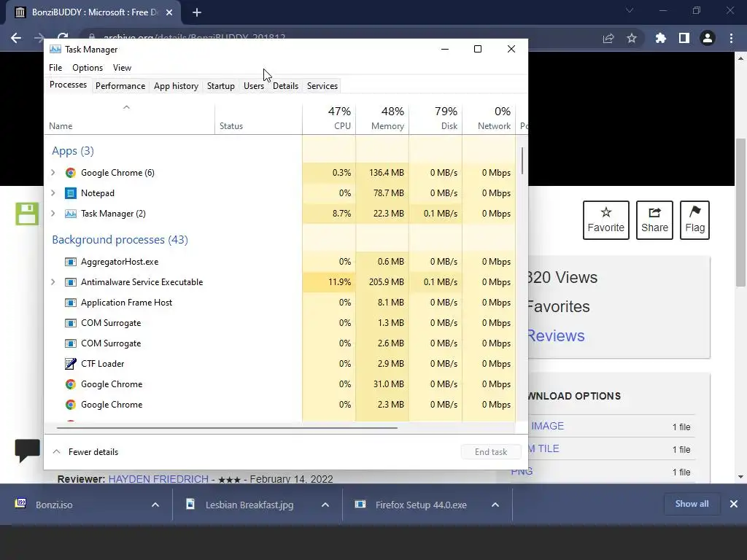Click the IMAGE download option link

pyautogui.click(x=547, y=426)
